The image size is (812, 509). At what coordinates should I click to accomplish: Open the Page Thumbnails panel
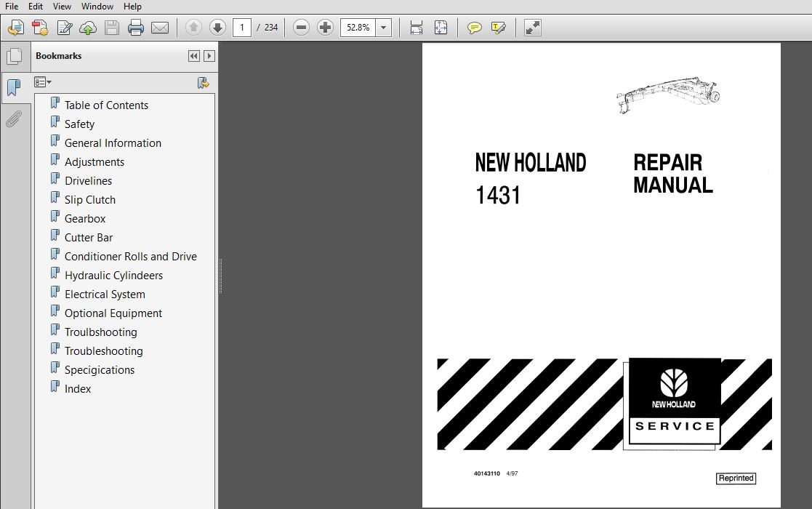click(x=15, y=56)
